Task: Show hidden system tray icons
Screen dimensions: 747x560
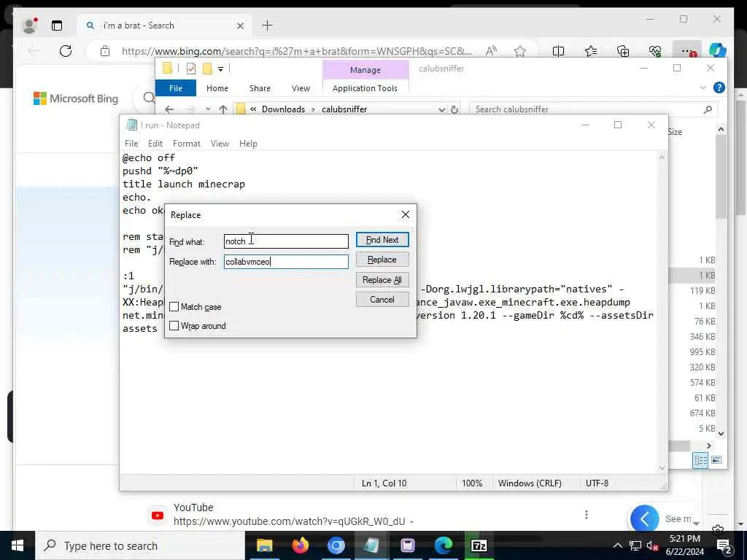Action: [617, 545]
